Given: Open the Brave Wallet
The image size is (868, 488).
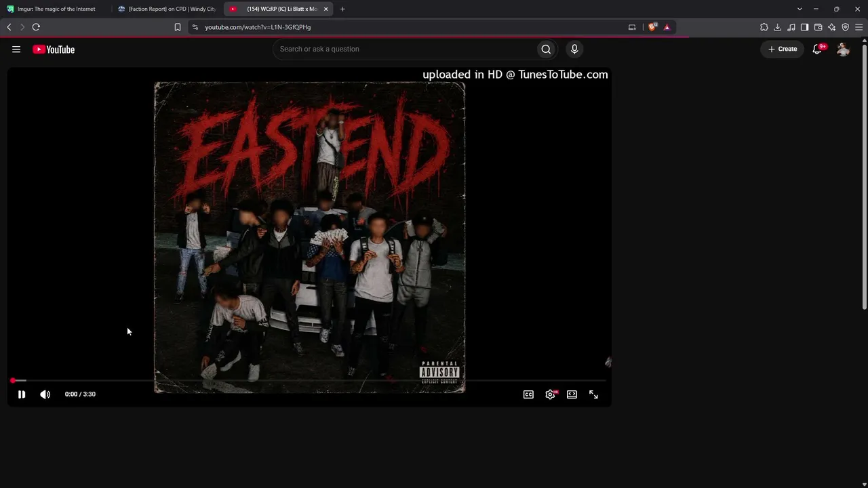Looking at the screenshot, I should pos(818,27).
